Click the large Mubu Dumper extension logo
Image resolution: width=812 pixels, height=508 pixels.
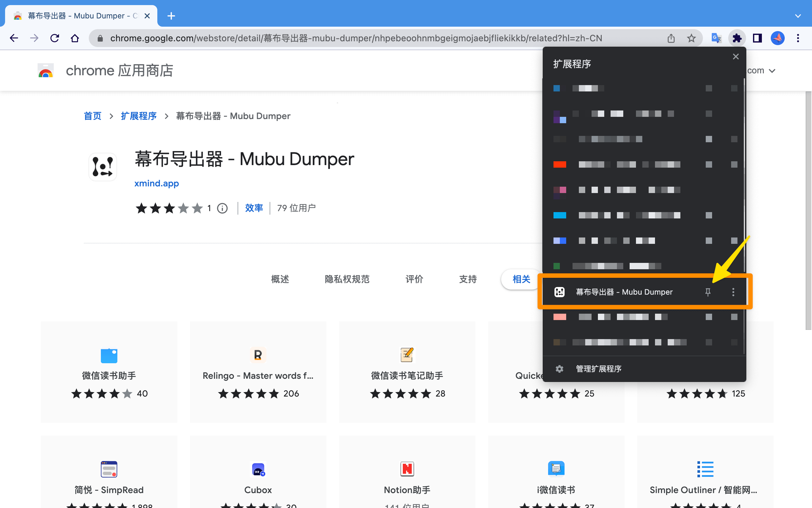(103, 167)
